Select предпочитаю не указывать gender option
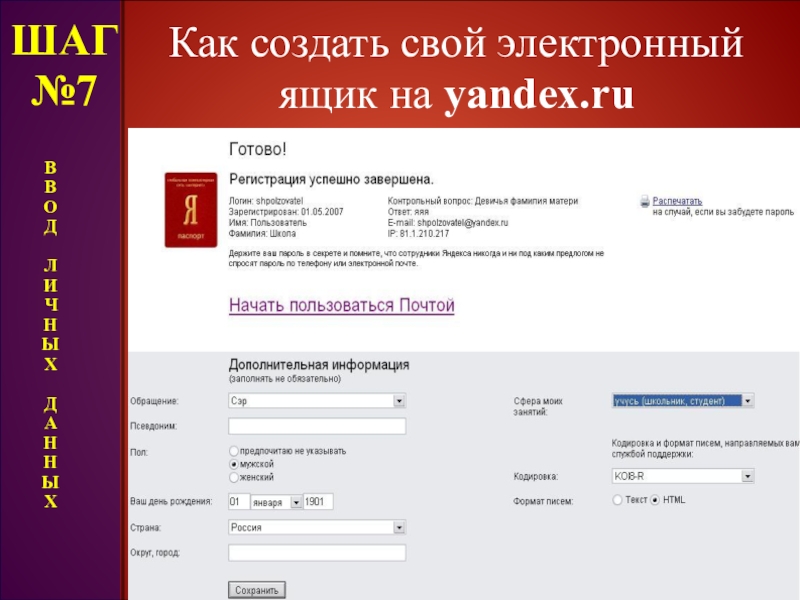Image resolution: width=800 pixels, height=600 pixels. coord(234,451)
